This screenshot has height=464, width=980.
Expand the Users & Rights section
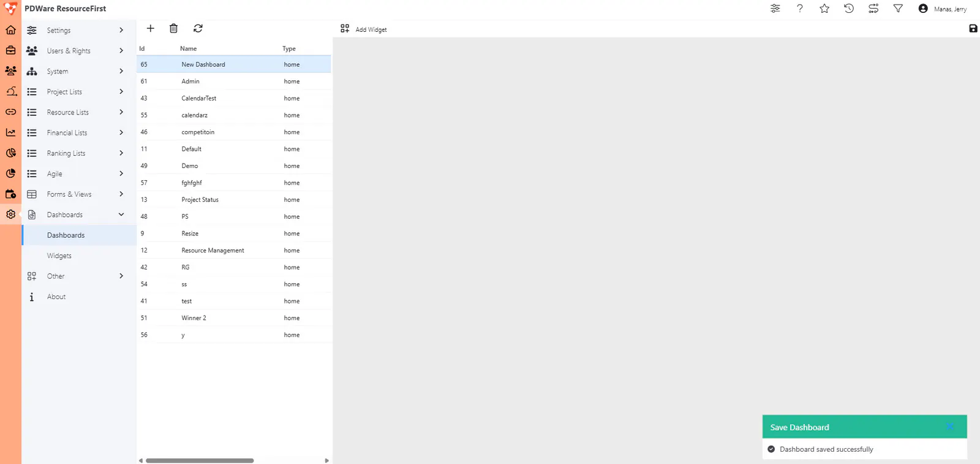point(79,51)
